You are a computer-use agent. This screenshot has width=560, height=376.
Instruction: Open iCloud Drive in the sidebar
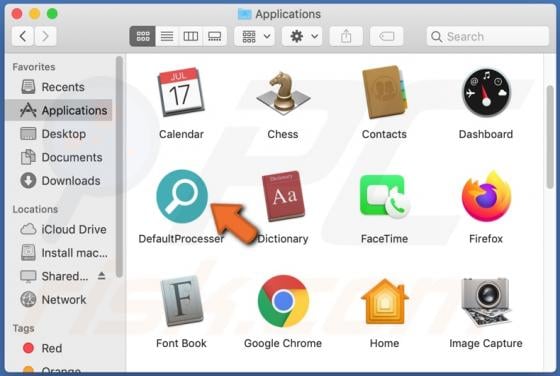pyautogui.click(x=59, y=229)
